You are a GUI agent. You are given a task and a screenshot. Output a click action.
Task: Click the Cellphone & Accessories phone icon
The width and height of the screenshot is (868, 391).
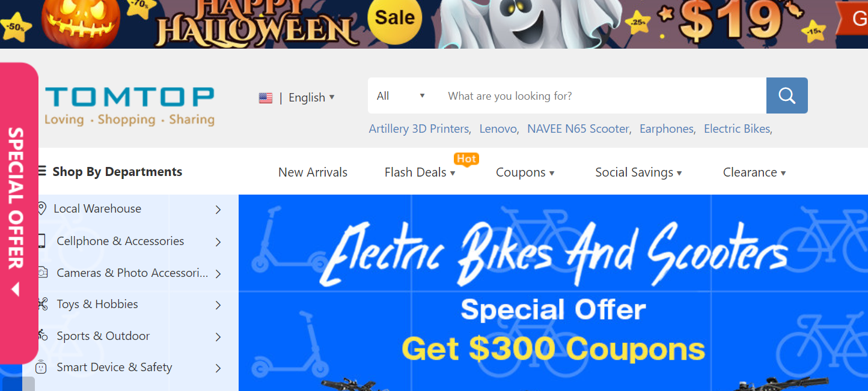point(41,241)
